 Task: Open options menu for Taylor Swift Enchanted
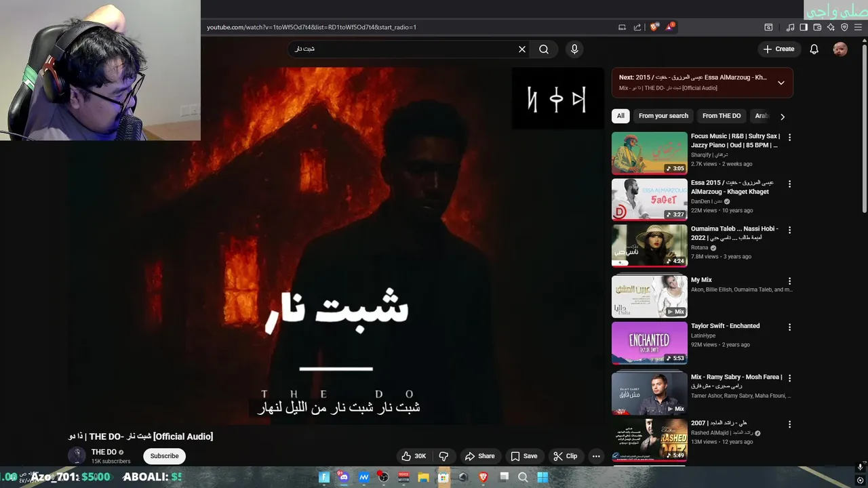tap(789, 327)
